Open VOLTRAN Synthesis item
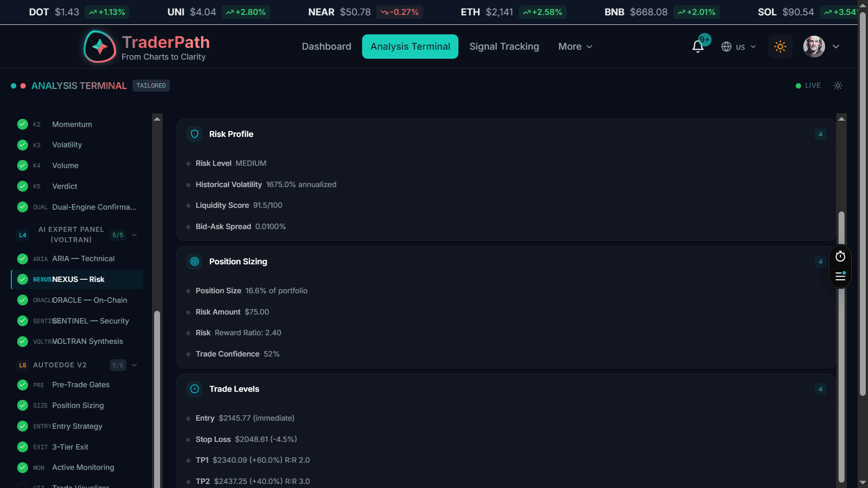Screen dimensions: 868x488 click(77, 341)
